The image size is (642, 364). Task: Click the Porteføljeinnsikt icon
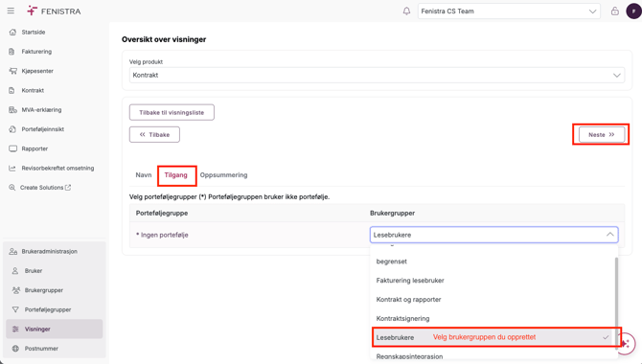(12, 129)
